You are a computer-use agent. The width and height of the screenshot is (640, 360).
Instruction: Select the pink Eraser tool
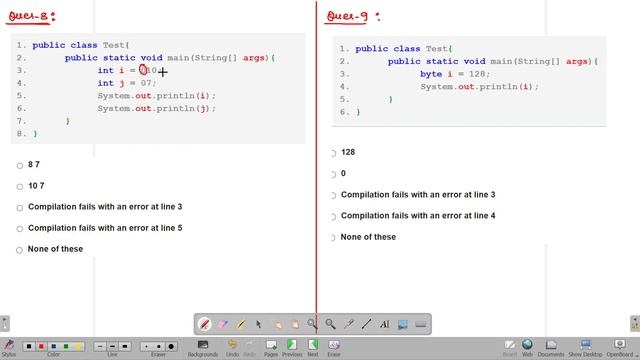click(223, 324)
